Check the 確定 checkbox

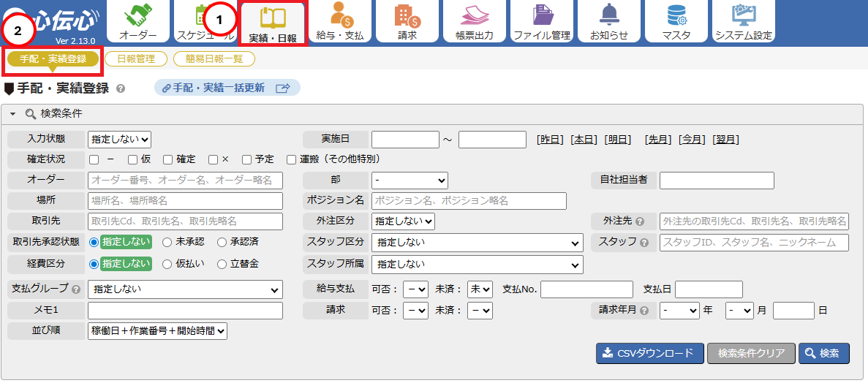[x=167, y=159]
